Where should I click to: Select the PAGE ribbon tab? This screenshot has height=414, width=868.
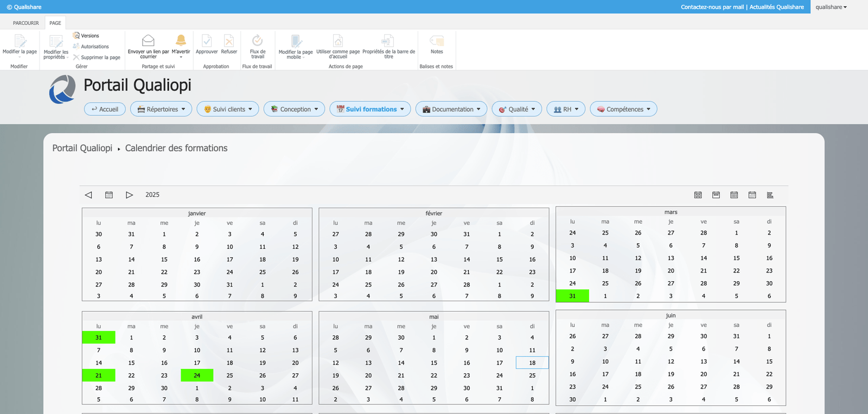click(x=55, y=23)
